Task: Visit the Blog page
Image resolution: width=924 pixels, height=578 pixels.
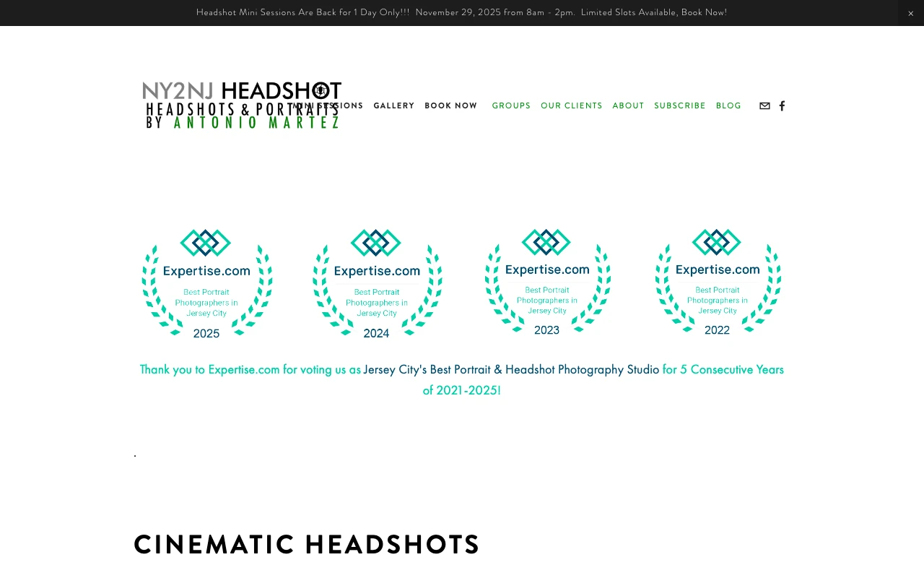Action: [x=728, y=106]
